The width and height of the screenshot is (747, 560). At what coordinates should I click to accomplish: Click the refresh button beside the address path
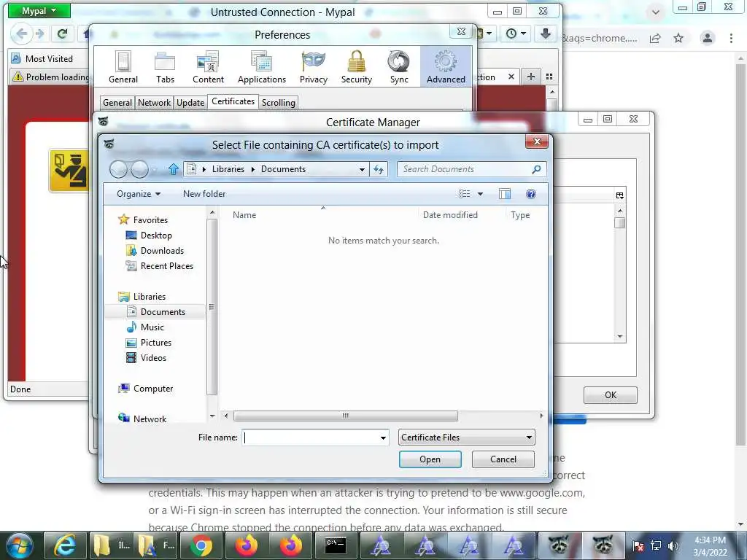click(379, 169)
